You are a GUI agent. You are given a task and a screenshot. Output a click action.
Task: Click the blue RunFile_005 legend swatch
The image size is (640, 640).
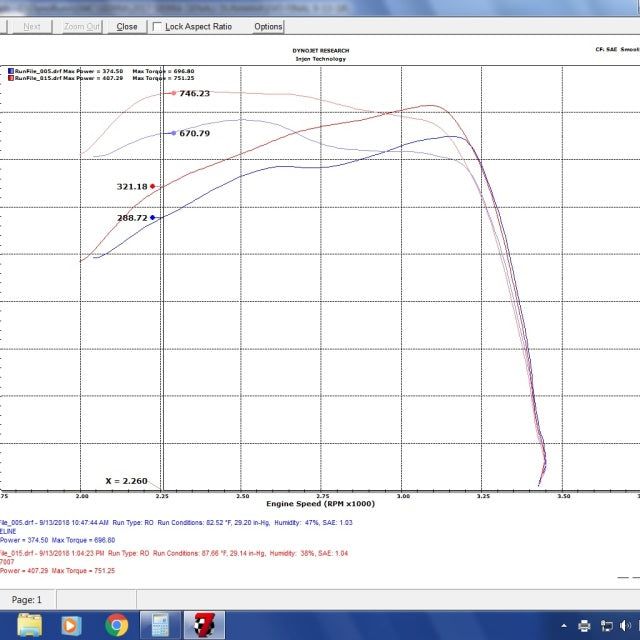9,71
